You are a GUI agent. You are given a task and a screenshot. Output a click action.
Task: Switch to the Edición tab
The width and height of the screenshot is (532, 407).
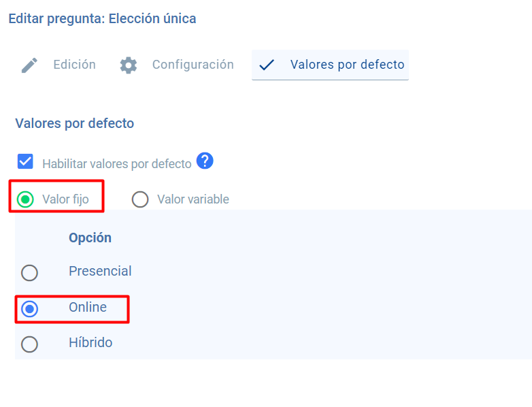pos(74,65)
